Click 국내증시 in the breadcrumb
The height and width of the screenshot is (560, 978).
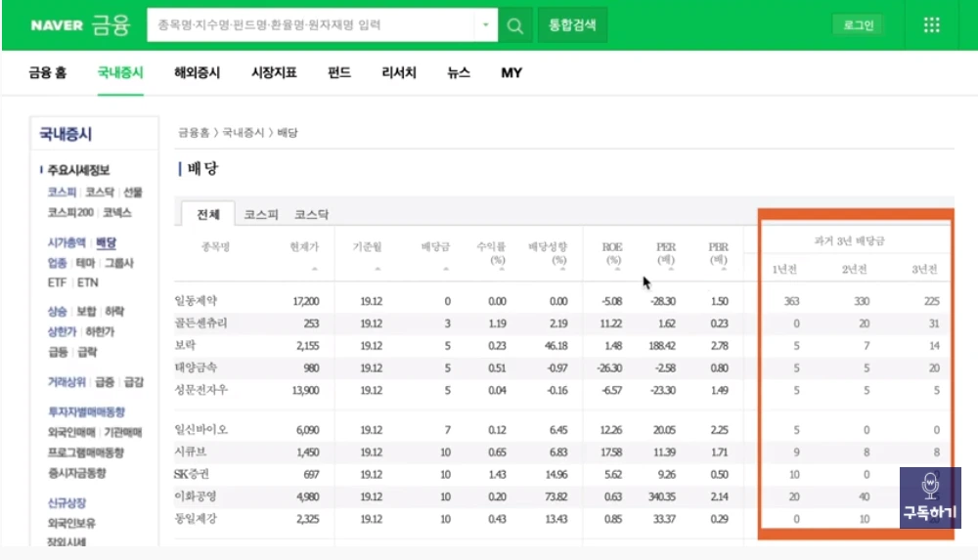pyautogui.click(x=244, y=132)
